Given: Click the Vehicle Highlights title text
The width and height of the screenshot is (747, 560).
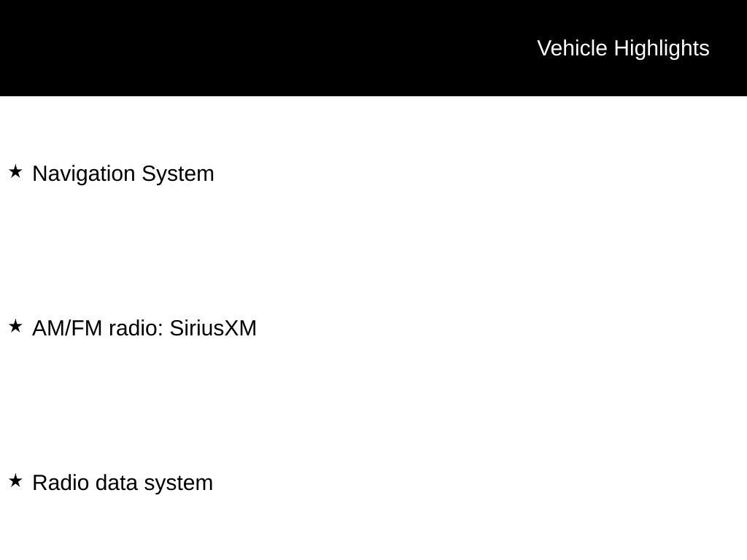Looking at the screenshot, I should point(623,48).
